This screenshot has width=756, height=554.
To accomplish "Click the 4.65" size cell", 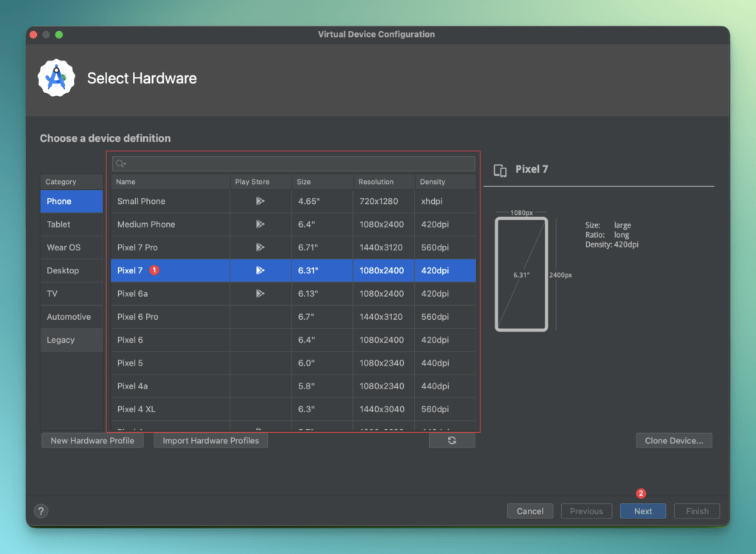I will click(x=323, y=201).
